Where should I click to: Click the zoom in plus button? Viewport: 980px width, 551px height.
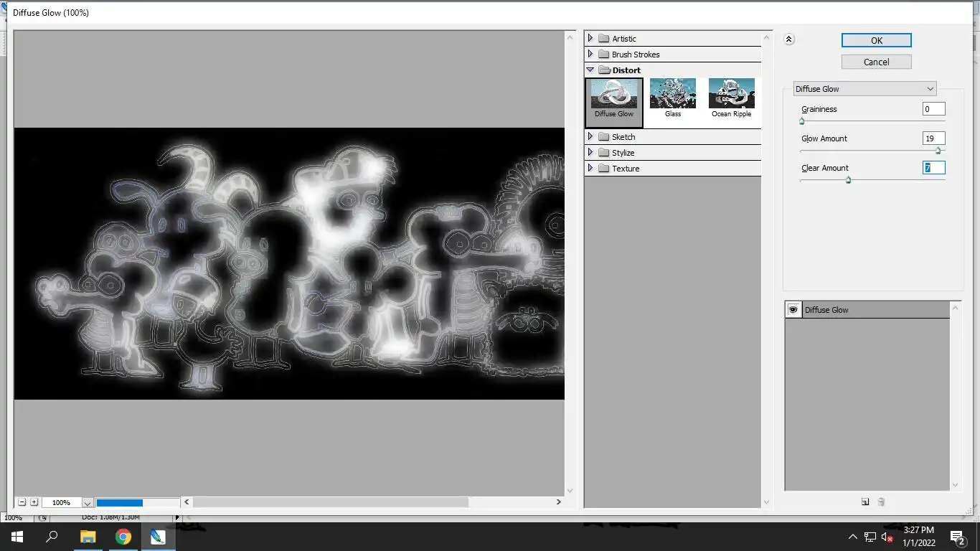click(34, 502)
